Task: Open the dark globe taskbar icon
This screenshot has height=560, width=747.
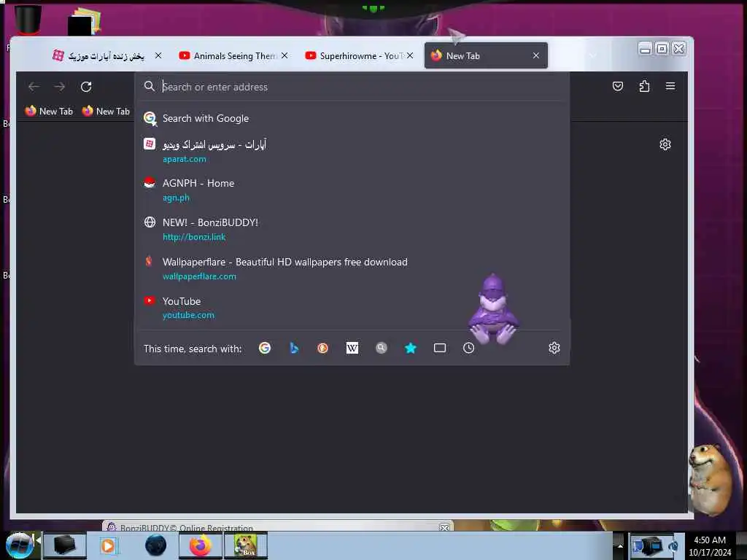Action: point(155,545)
